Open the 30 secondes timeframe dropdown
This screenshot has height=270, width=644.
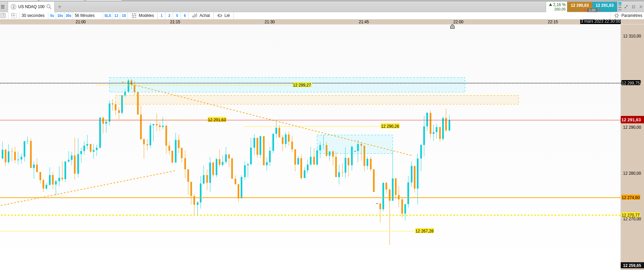[x=33, y=16]
